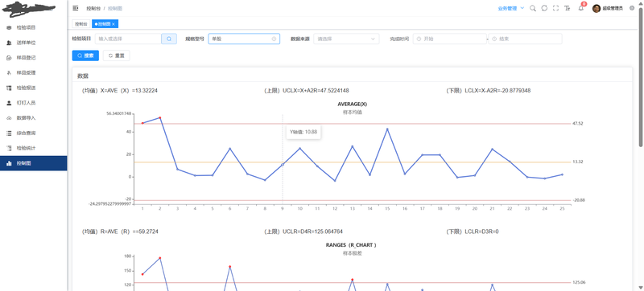Expand the 数据来源 select dropdown
This screenshot has width=644, height=291.
(346, 39)
